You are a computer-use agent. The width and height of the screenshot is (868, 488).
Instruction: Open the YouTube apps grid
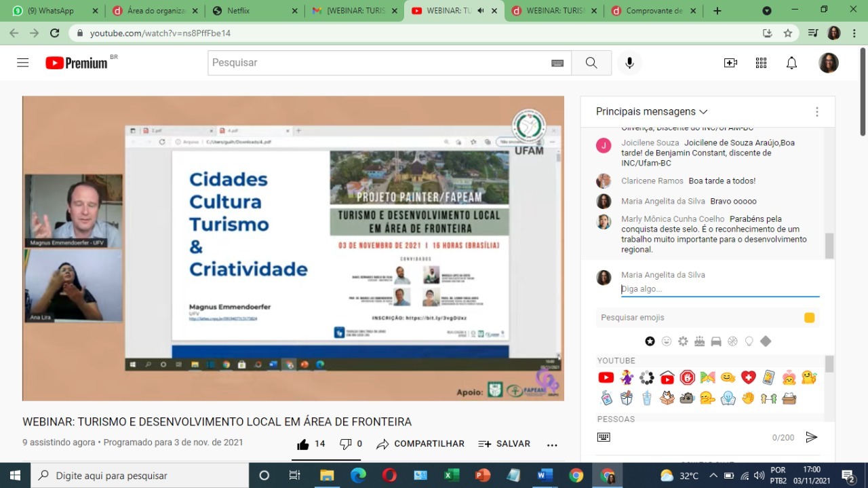(x=761, y=63)
